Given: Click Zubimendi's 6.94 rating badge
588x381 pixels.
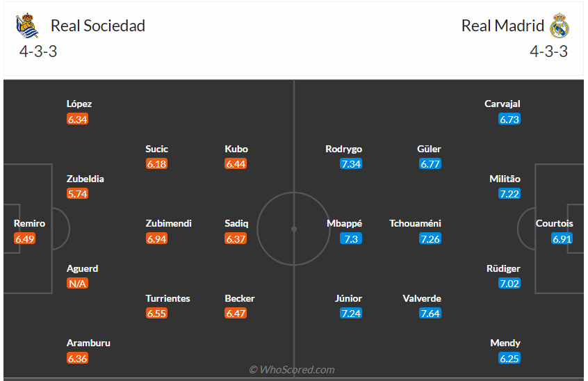Looking at the screenshot, I should [x=156, y=239].
